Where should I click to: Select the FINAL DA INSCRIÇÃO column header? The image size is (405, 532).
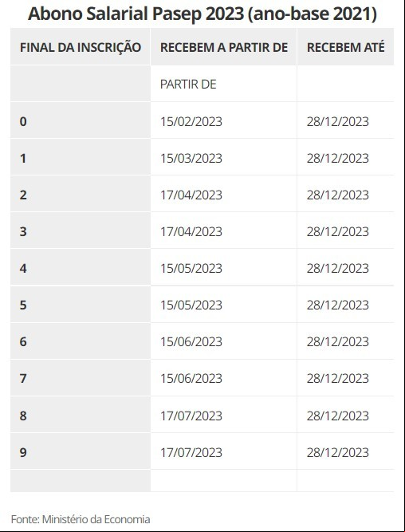point(81,47)
